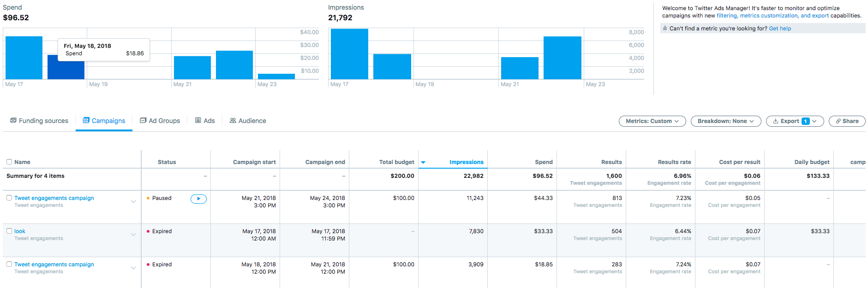
Task: Click the Audience people icon
Action: 233,120
